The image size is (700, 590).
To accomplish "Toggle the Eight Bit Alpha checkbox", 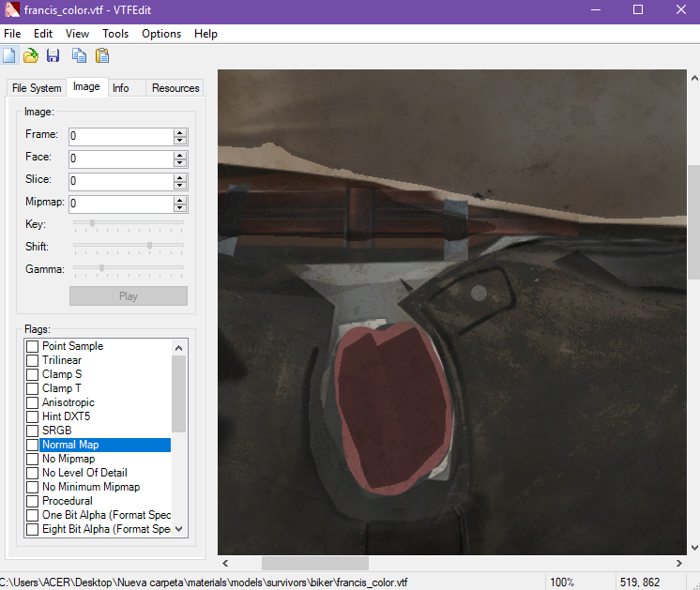I will [x=32, y=529].
